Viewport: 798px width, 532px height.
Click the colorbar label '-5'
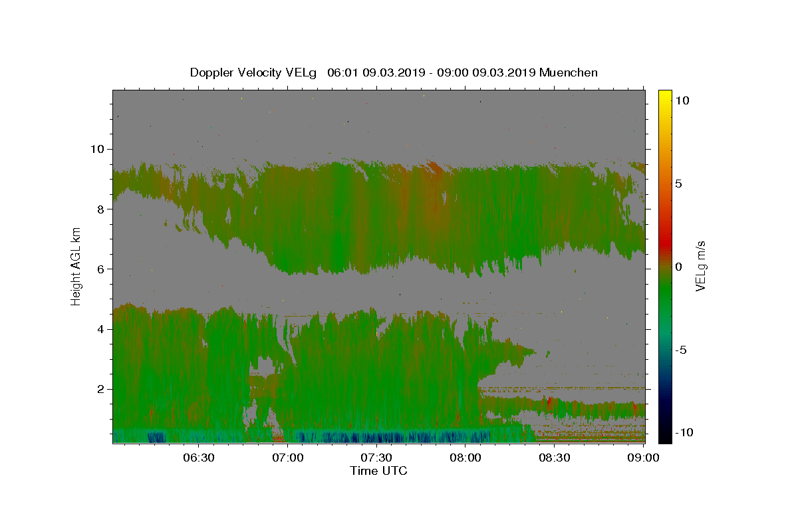click(x=680, y=350)
